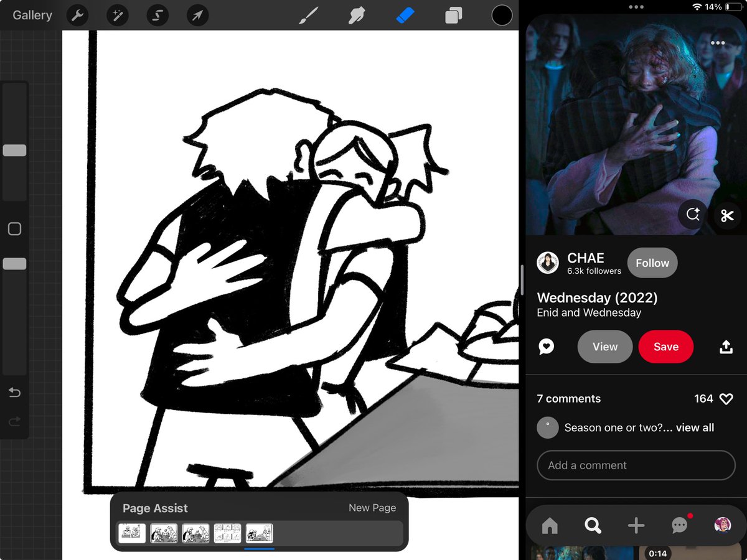Select the fourth Page Assist thumbnail
747x560 pixels.
tap(227, 533)
